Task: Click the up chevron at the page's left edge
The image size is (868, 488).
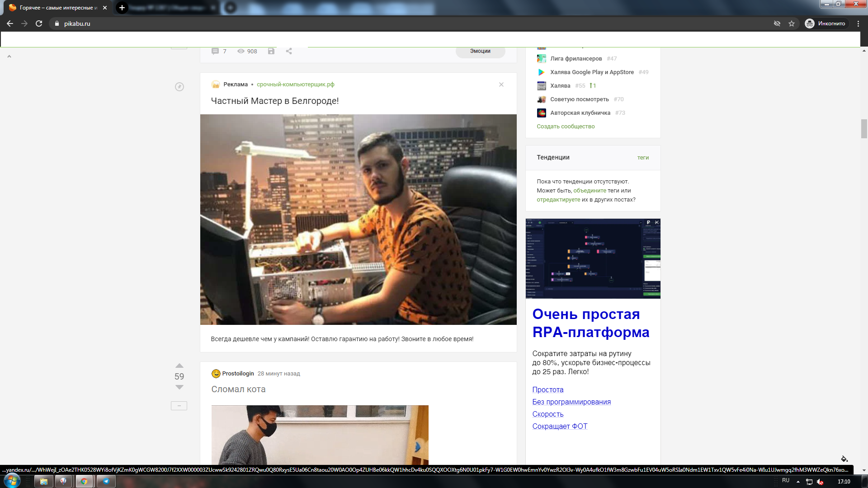Action: pyautogui.click(x=9, y=56)
